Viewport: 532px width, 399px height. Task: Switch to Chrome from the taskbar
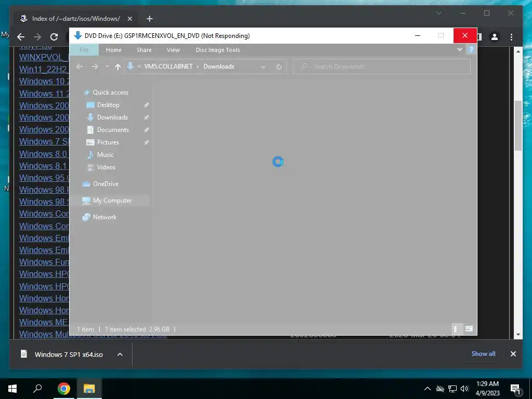tap(64, 389)
